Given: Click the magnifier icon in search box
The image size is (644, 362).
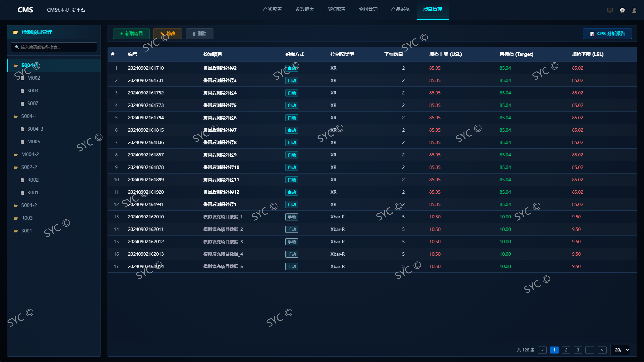Looking at the screenshot, I should 17,47.
